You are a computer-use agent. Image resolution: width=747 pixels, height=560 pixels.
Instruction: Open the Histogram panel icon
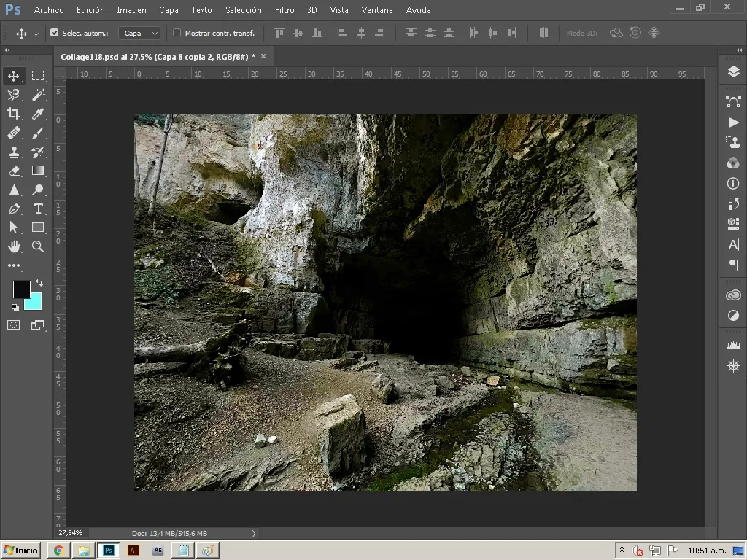coord(733,345)
